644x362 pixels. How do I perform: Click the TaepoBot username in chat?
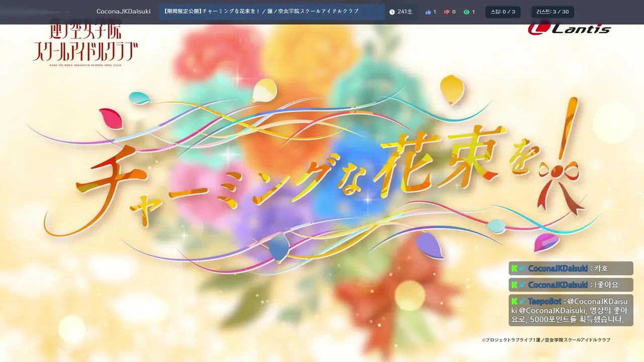click(x=544, y=301)
